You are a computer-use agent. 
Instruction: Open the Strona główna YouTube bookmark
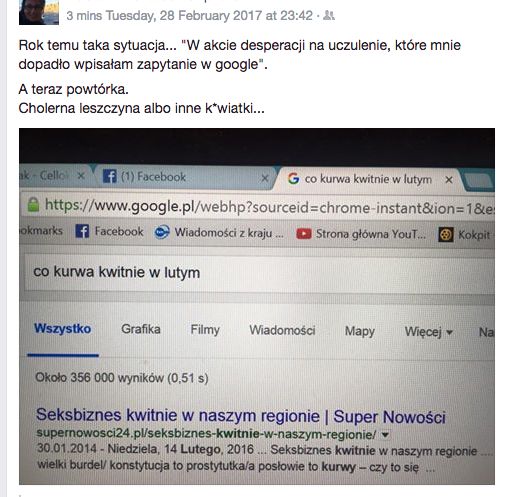point(361,234)
